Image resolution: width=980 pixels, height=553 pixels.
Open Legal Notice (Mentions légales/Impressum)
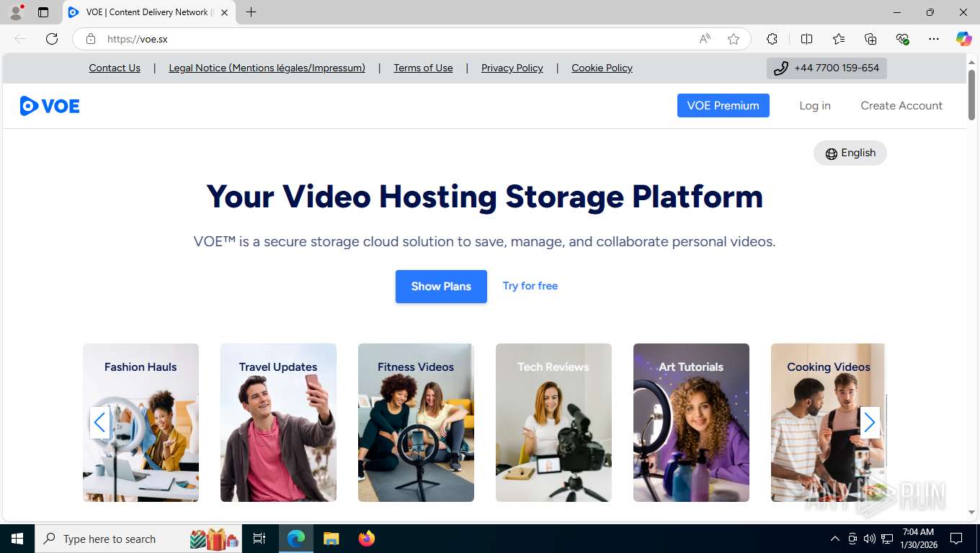click(267, 68)
